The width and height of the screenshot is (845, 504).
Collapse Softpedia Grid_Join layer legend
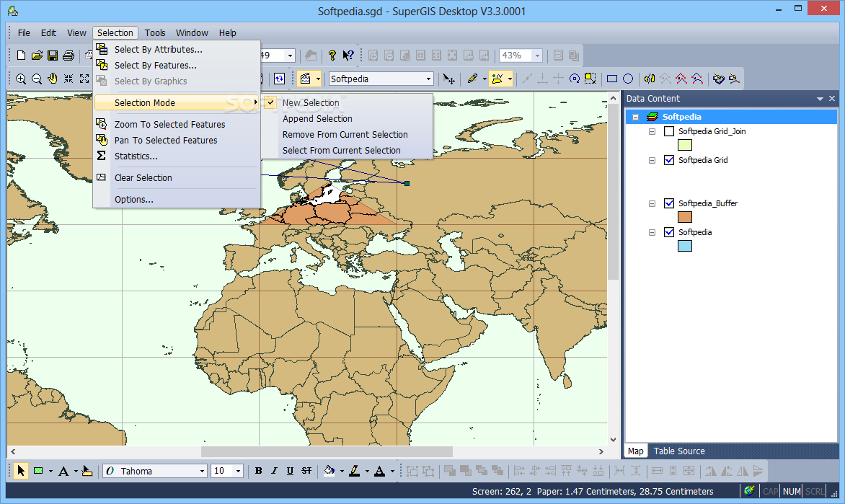(652, 131)
